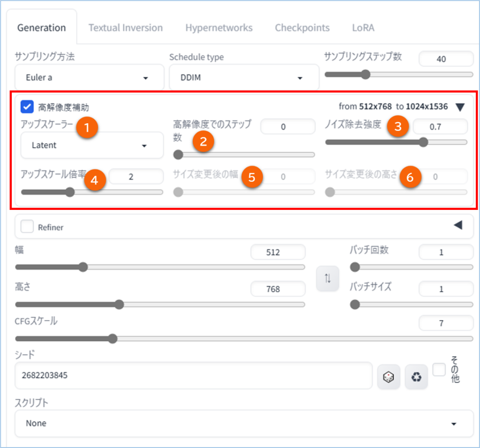Viewport: 480px width, 448px height.
Task: Adjust the バッチ回数 slider
Action: pyautogui.click(x=412, y=267)
